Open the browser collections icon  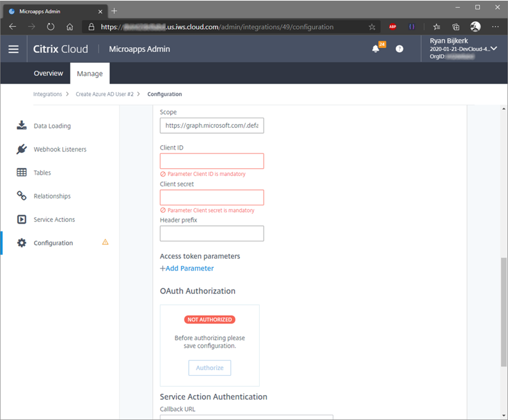[x=456, y=27]
